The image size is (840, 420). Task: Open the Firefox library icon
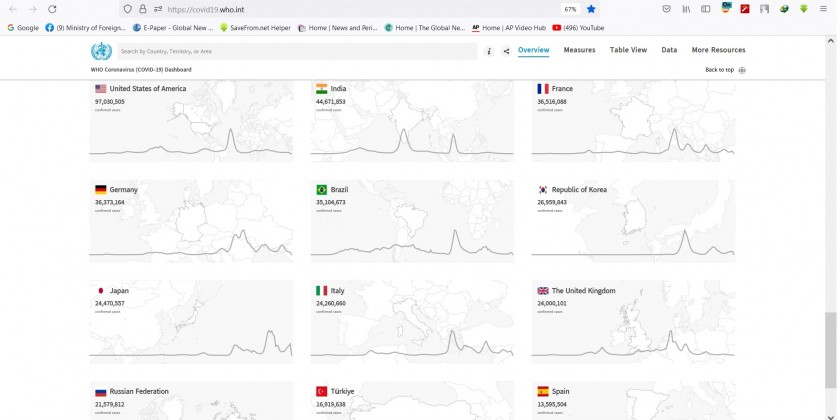click(687, 9)
